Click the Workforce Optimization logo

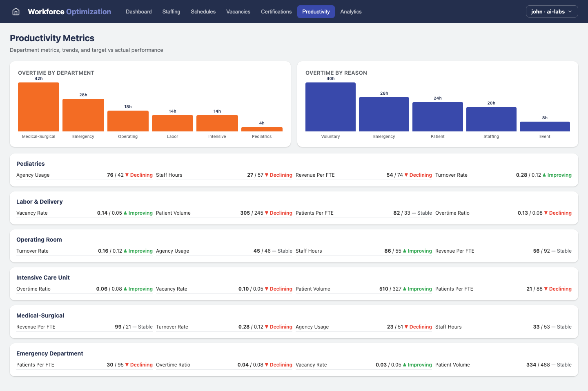click(x=69, y=11)
